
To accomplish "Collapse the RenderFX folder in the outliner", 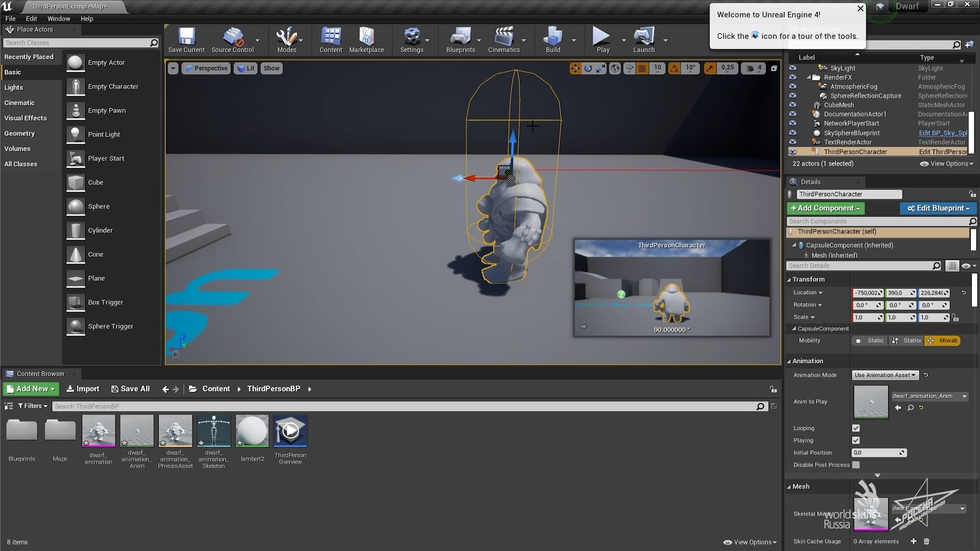I will click(x=809, y=78).
